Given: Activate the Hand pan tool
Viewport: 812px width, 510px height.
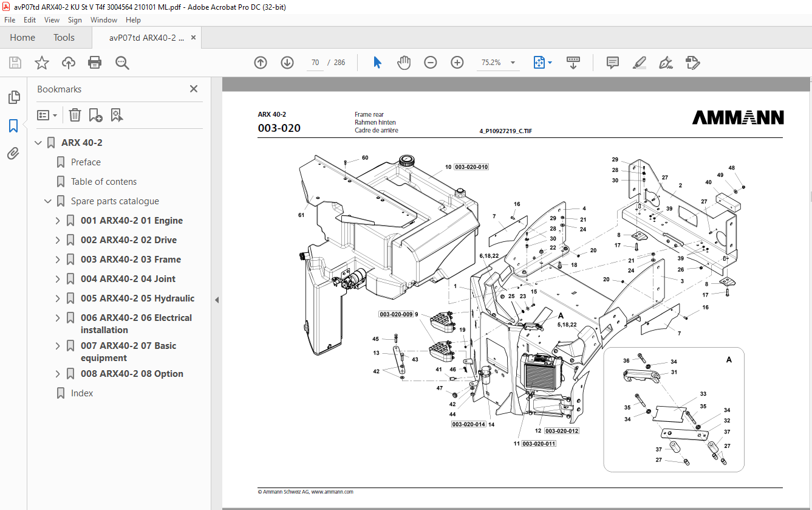Looking at the screenshot, I should [404, 63].
